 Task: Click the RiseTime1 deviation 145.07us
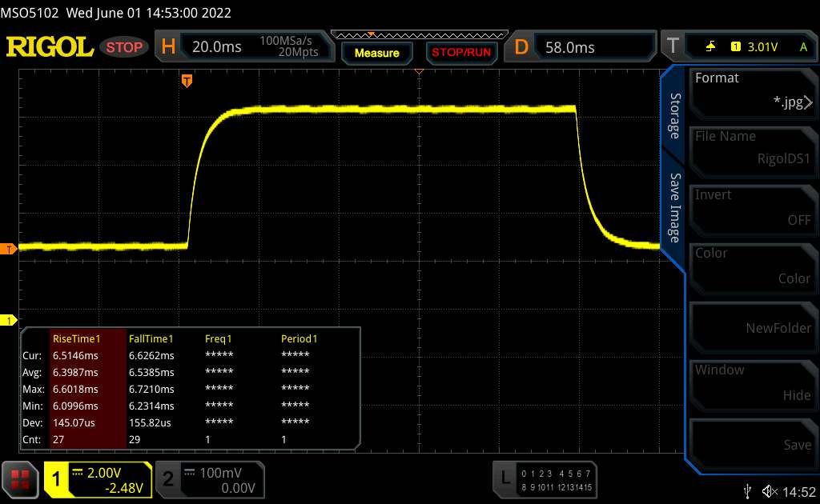[74, 422]
